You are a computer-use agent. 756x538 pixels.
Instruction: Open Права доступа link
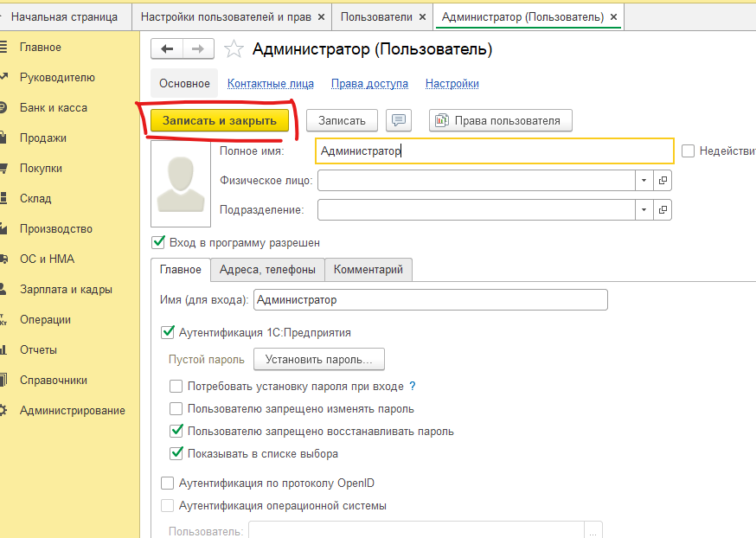pyautogui.click(x=369, y=83)
